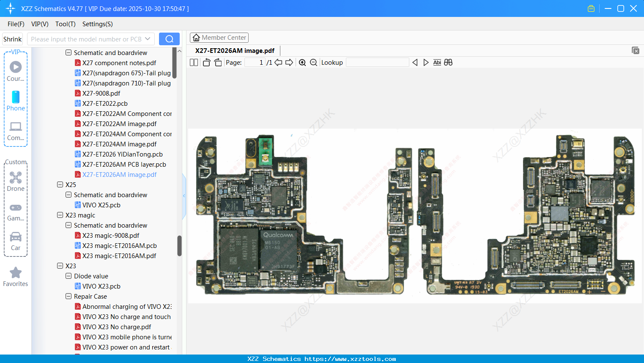Select the Phone category icon
This screenshot has height=363, width=644.
(x=16, y=101)
